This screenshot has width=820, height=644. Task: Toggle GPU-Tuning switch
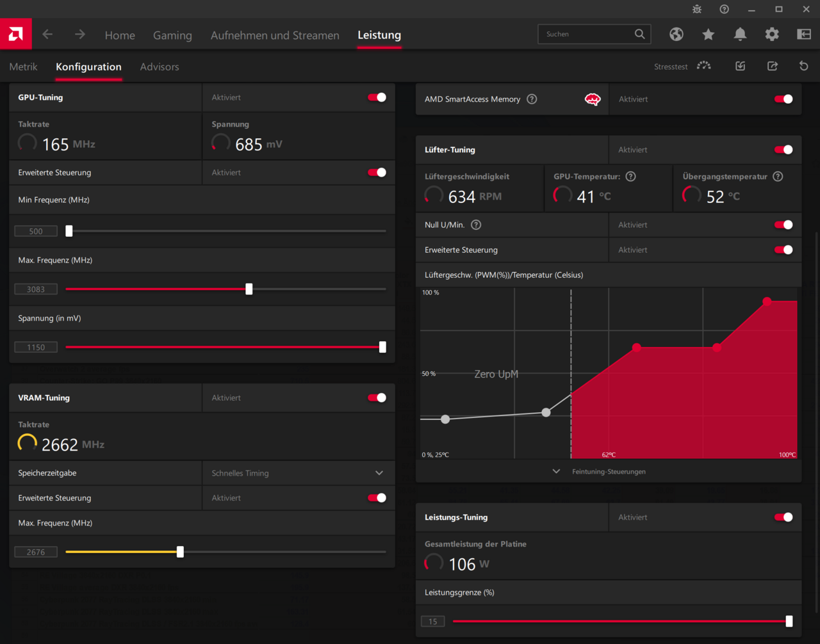pos(377,97)
